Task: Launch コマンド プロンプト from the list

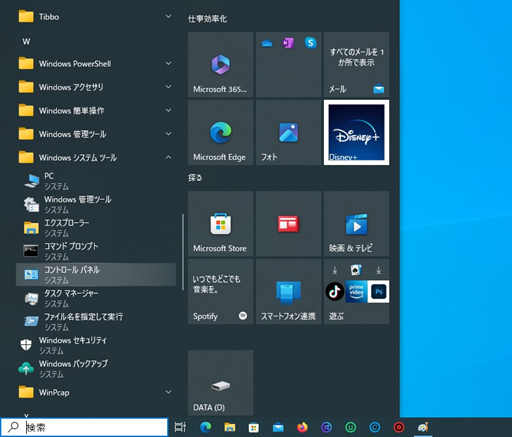Action: 96,251
